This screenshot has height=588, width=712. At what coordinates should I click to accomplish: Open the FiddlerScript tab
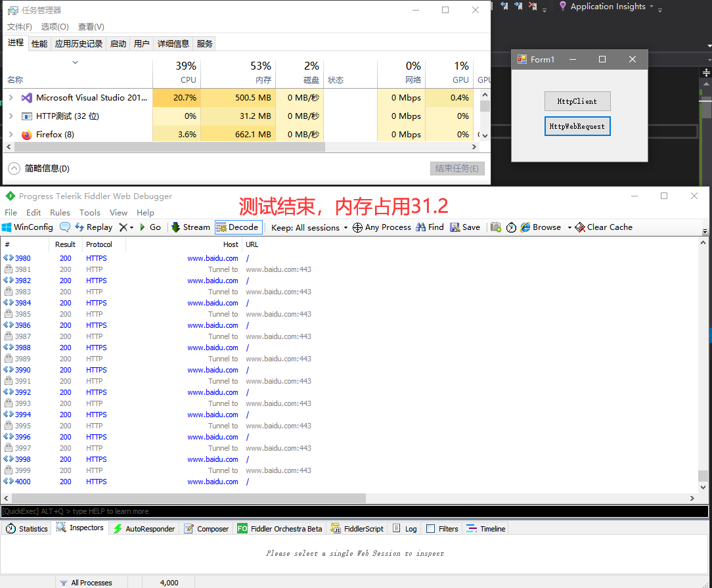[357, 528]
